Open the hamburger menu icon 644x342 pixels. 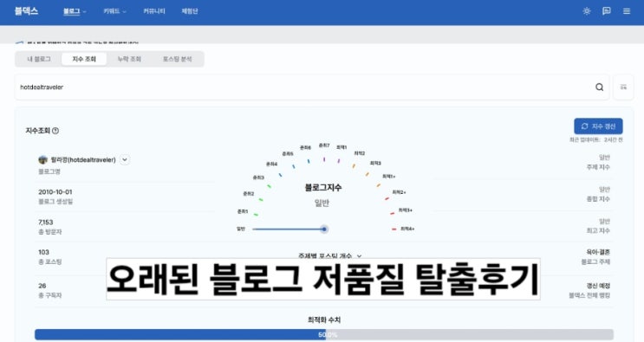click(627, 11)
